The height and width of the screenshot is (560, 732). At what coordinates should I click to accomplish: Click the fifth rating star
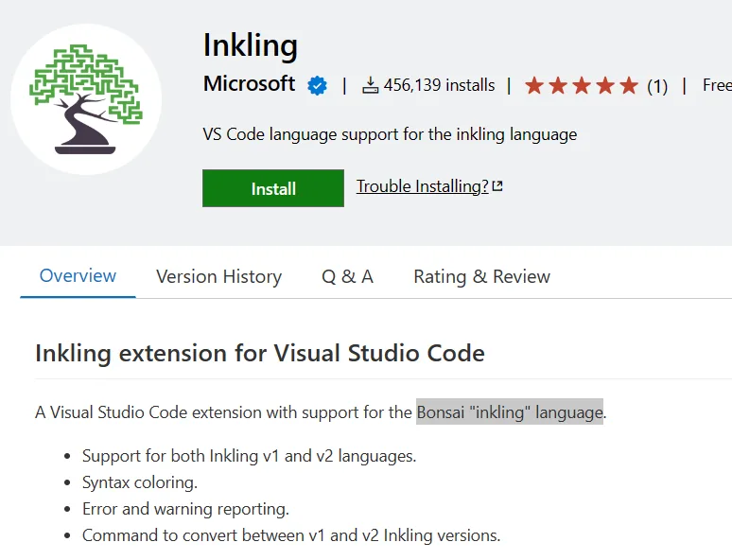coord(629,86)
